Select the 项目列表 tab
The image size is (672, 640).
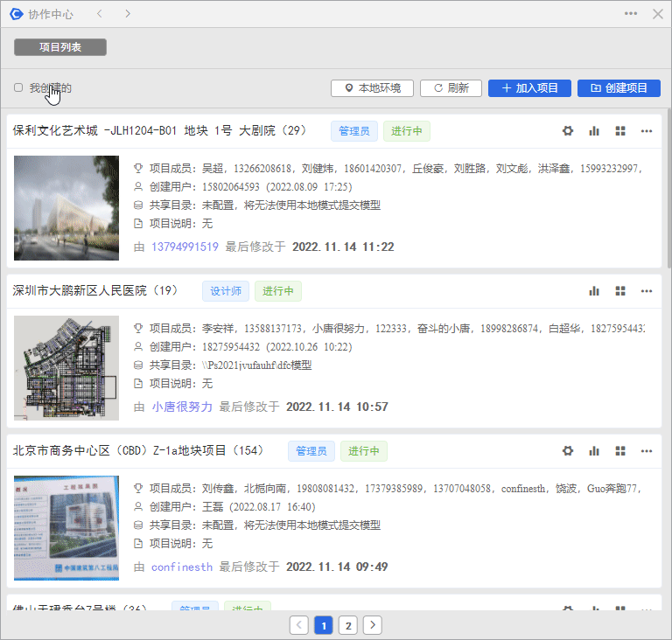click(60, 47)
